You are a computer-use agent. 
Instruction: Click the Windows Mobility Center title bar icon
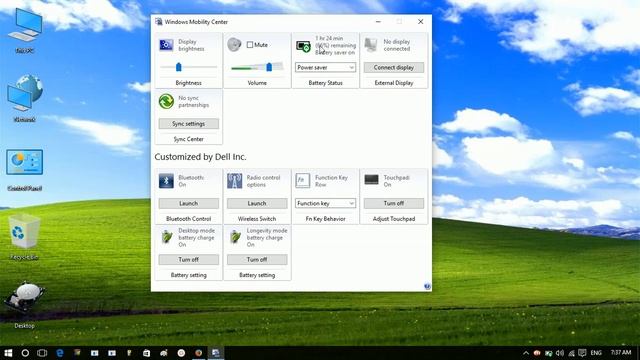pyautogui.click(x=159, y=22)
